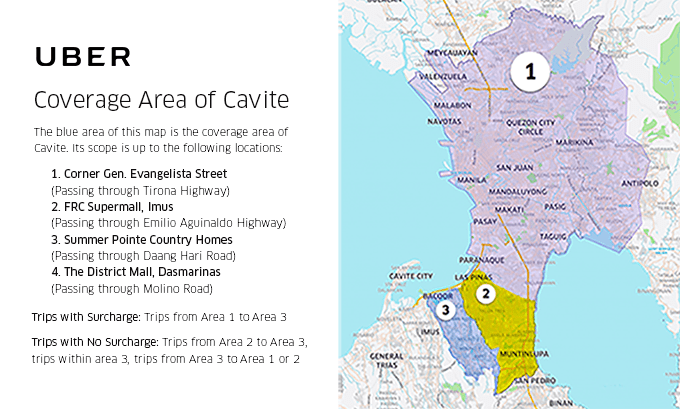Click the UBER logo
The width and height of the screenshot is (680, 409).
pyautogui.click(x=83, y=57)
